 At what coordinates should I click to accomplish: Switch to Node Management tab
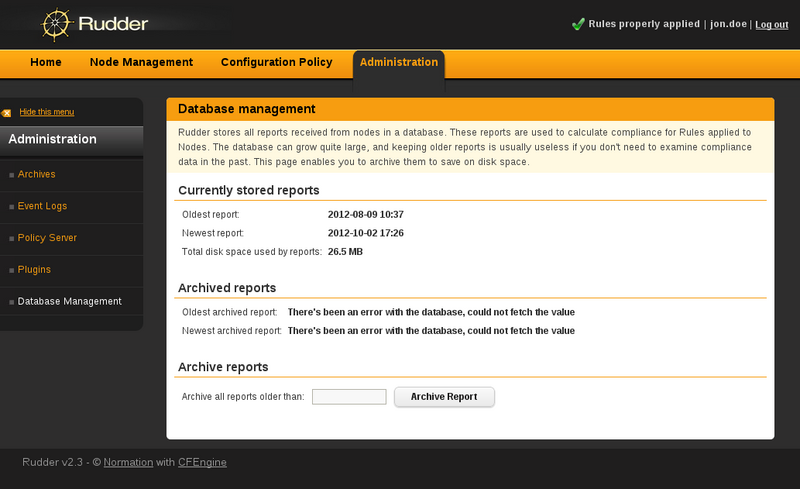coord(141,62)
